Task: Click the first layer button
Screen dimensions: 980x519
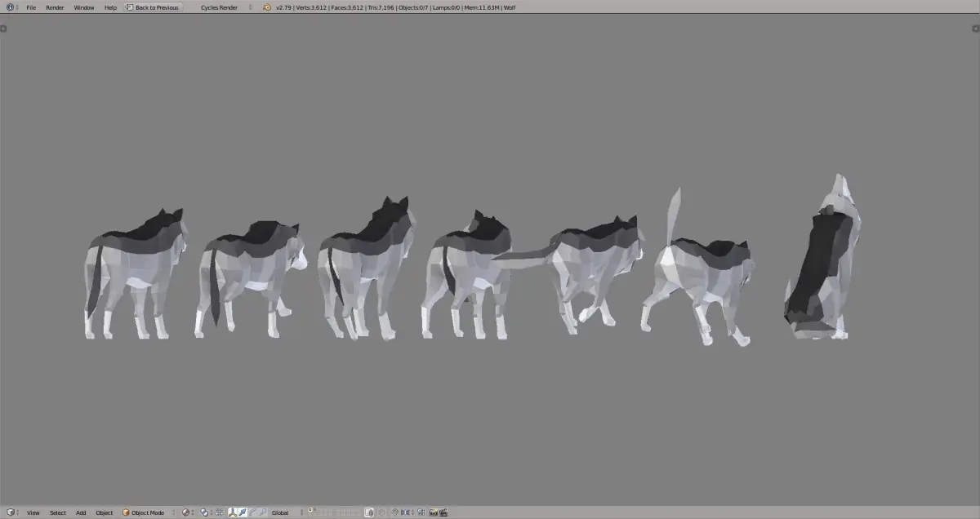Action: click(310, 510)
